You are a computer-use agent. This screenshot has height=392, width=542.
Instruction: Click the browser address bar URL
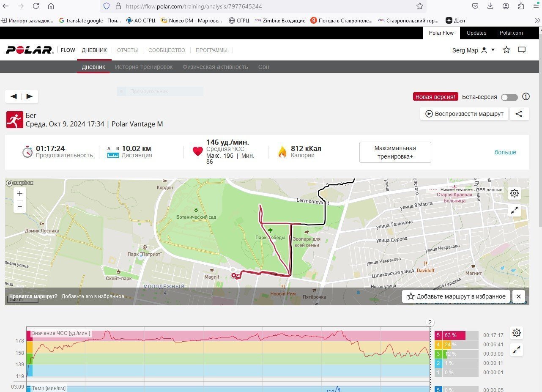coord(194,6)
